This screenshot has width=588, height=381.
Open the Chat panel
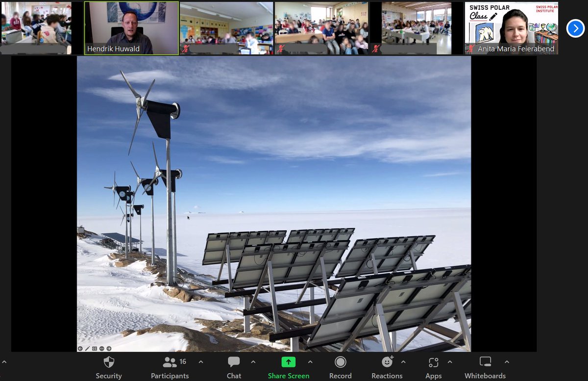click(x=234, y=368)
